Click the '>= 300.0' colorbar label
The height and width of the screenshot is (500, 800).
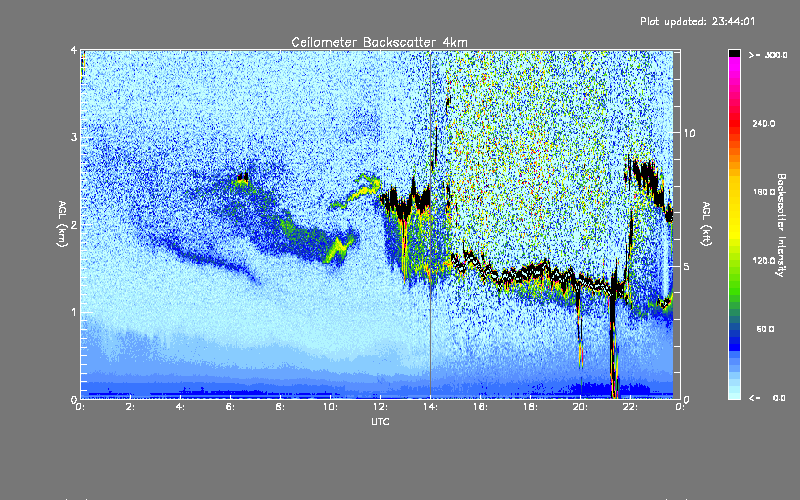[x=767, y=55]
